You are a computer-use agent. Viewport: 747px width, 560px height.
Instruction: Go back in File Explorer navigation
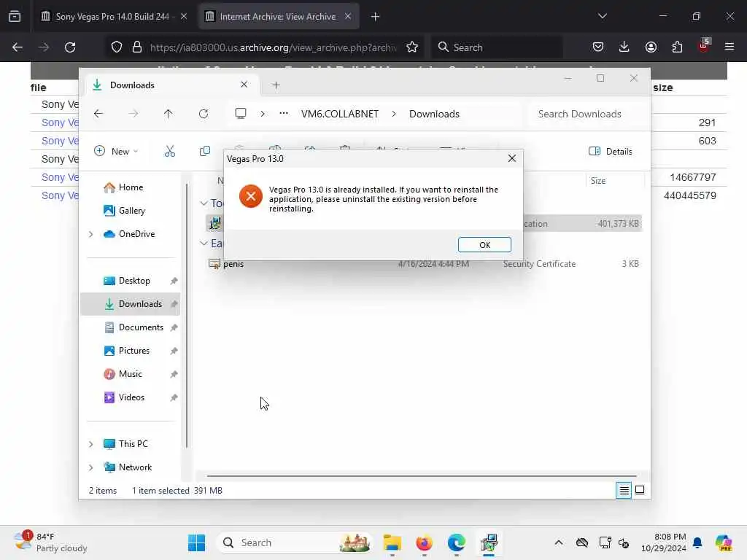[98, 114]
